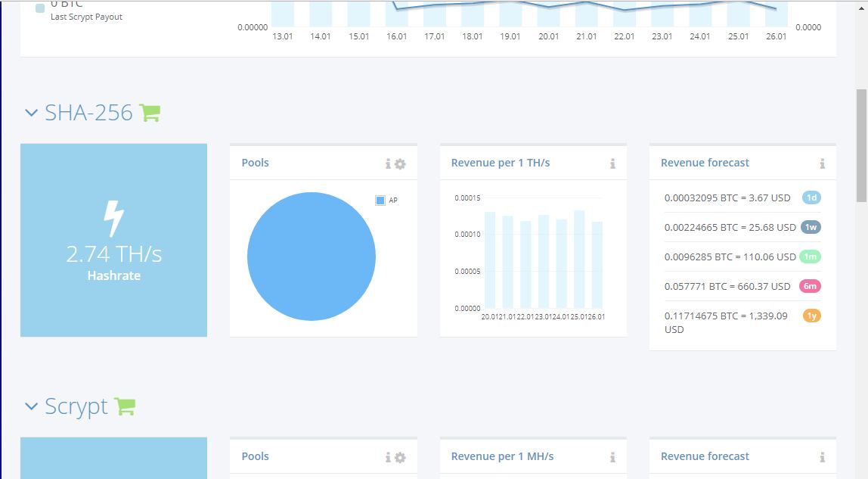
Task: Toggle Last Scrypt Payout legend box
Action: pos(40,8)
